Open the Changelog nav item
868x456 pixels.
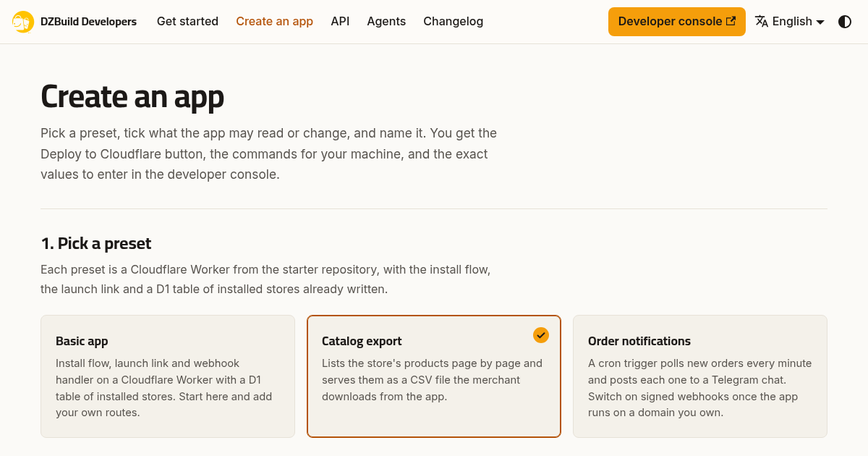pyautogui.click(x=454, y=22)
